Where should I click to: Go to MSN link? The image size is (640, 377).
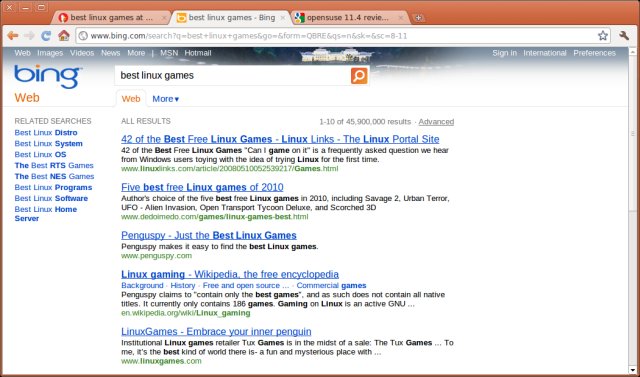point(169,53)
